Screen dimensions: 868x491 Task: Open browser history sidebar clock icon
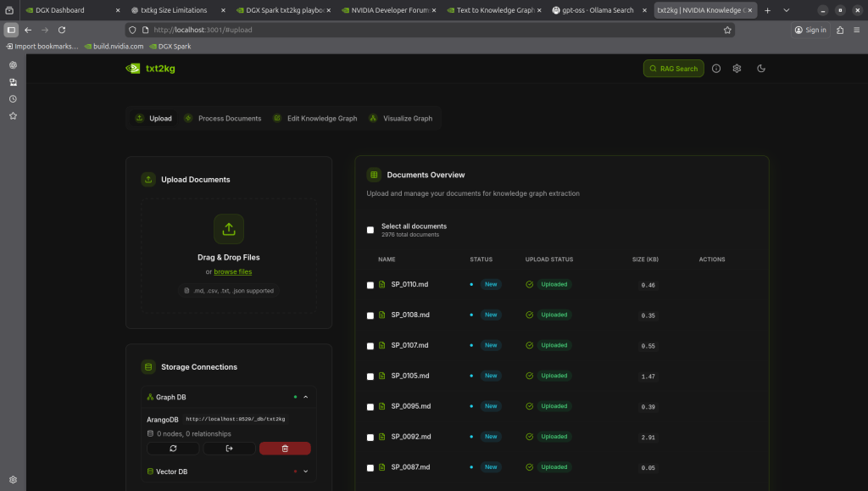click(13, 99)
